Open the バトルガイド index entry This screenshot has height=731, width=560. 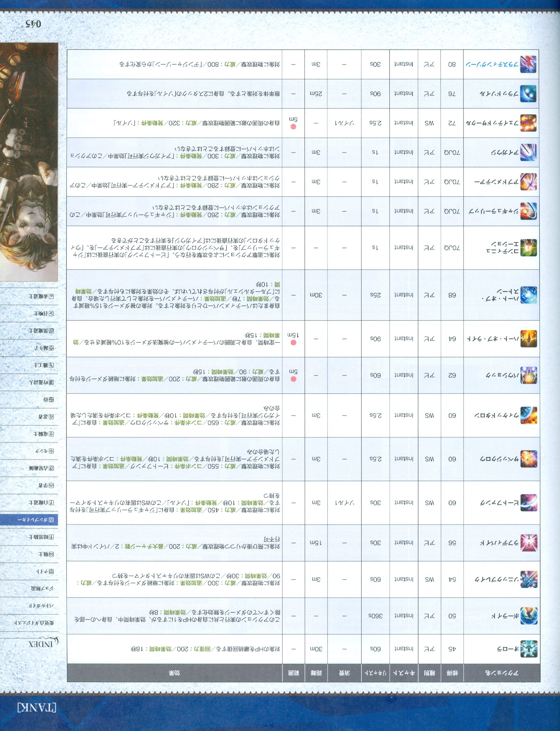[x=42, y=606]
